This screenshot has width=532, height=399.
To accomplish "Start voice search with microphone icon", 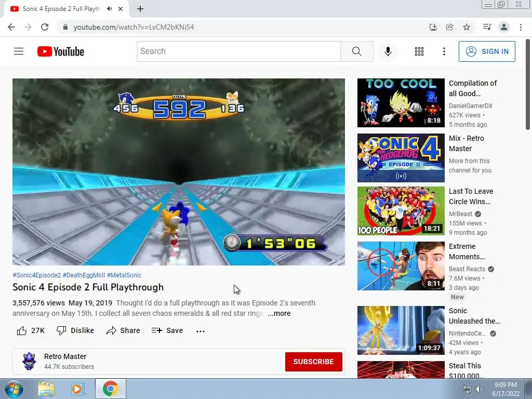I will pyautogui.click(x=388, y=51).
